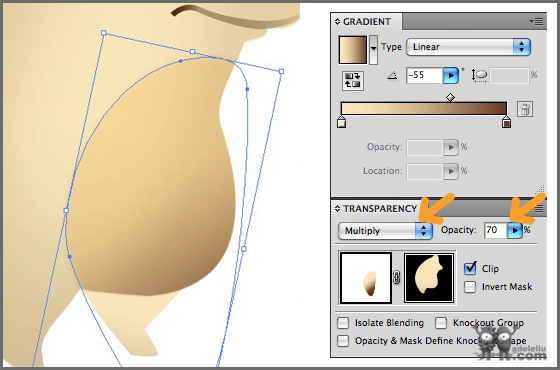The height and width of the screenshot is (370, 560).
Task: Select the opacity mask thumbnail
Action: (x=429, y=278)
